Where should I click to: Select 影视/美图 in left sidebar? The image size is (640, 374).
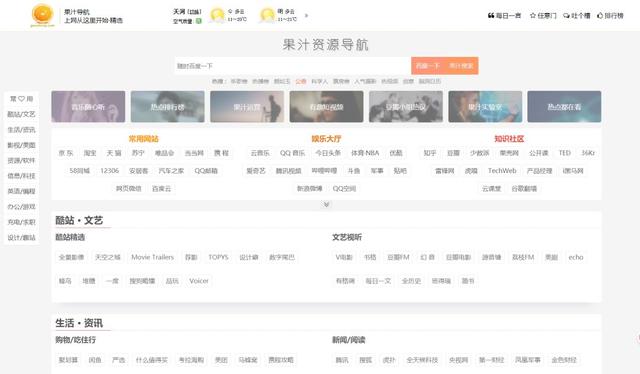coord(22,145)
